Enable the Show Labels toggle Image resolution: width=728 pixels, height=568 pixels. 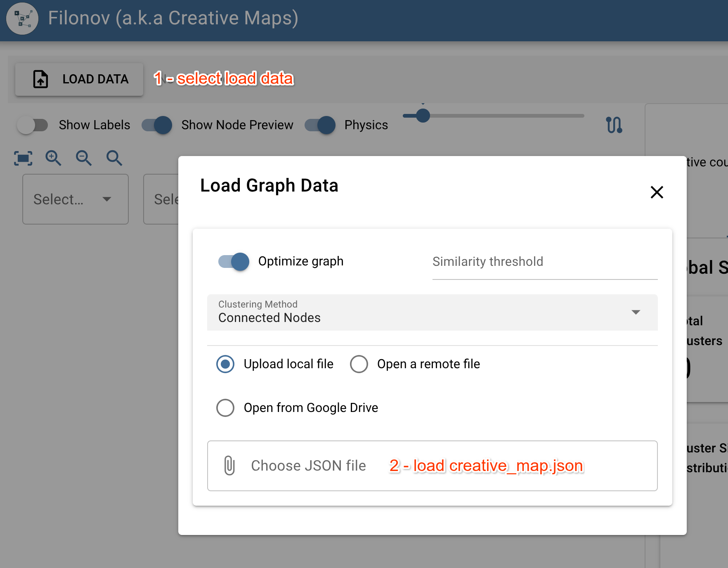[33, 125]
